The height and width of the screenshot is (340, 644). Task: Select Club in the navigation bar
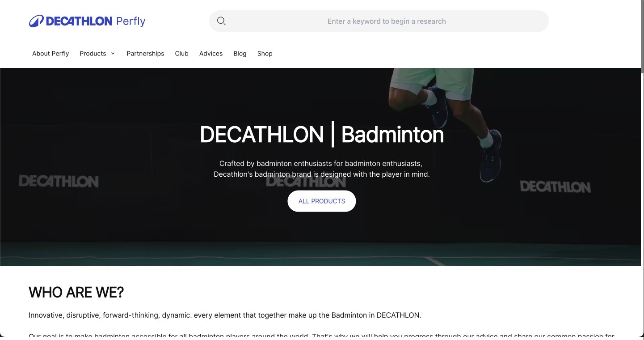click(x=181, y=54)
